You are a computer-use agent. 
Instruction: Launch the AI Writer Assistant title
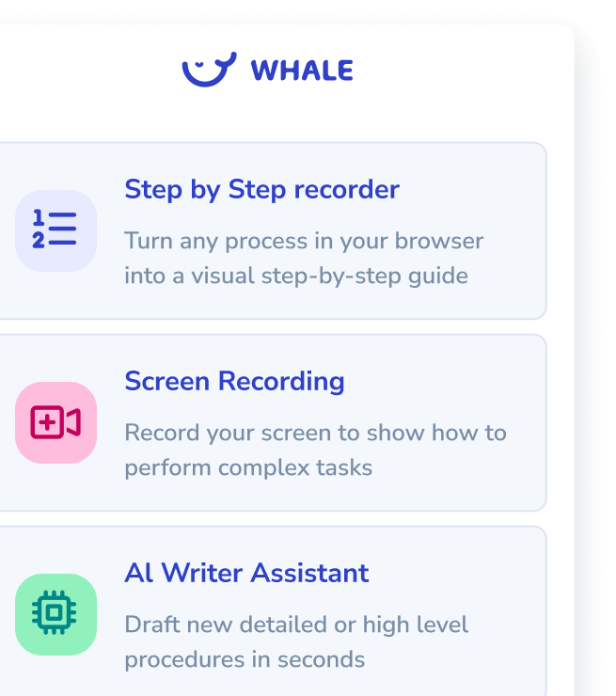tap(246, 573)
